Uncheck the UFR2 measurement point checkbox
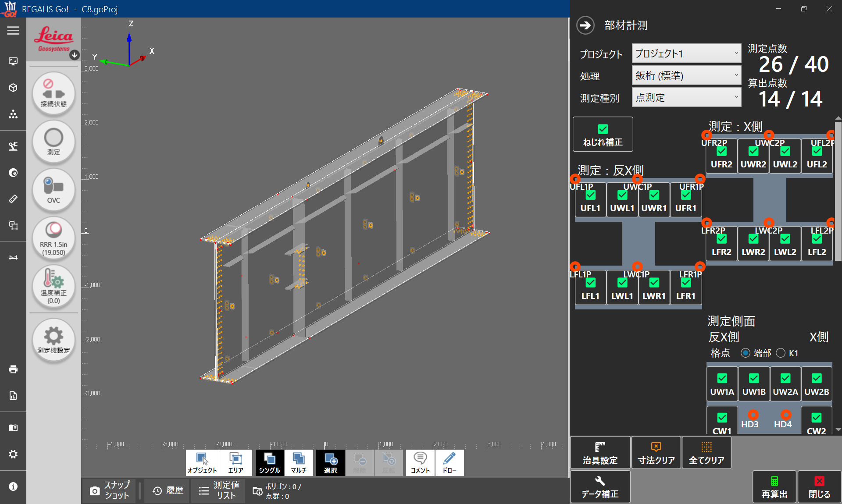The width and height of the screenshot is (842, 504). click(x=721, y=152)
